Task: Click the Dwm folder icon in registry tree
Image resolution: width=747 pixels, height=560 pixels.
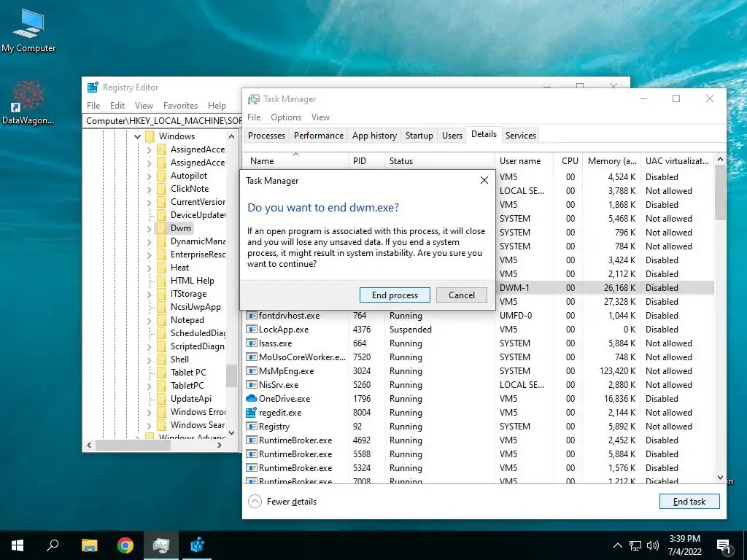Action: click(x=162, y=228)
